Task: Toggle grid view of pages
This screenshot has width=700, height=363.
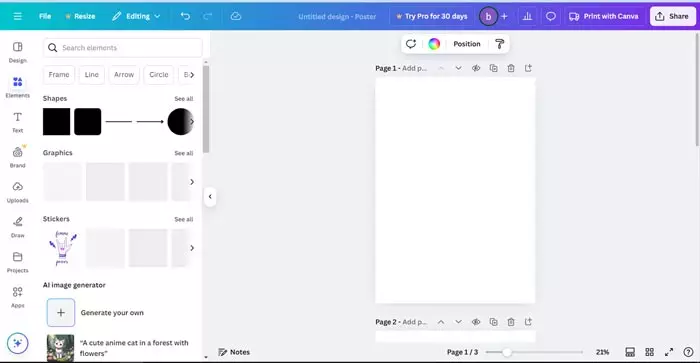Action: pos(650,352)
